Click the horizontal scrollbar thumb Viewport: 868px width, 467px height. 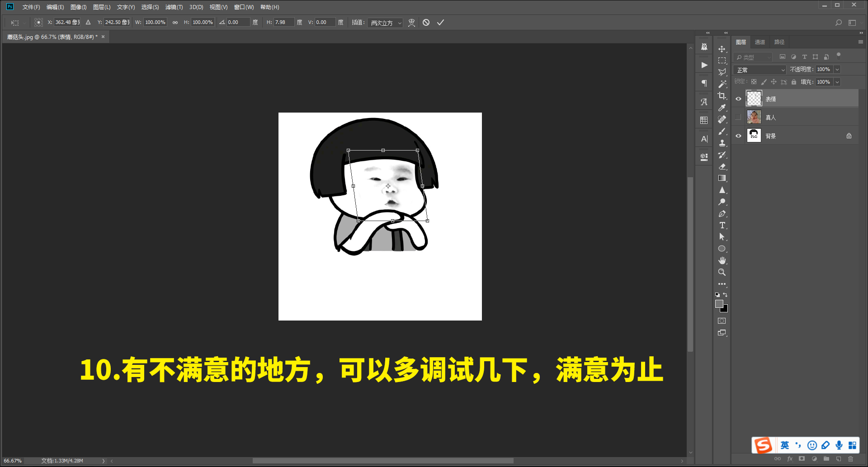383,461
